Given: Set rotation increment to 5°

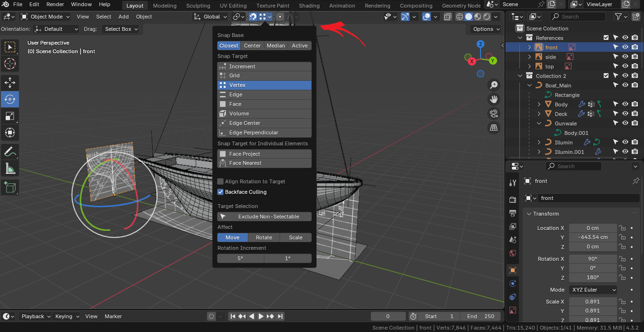Looking at the screenshot, I should click(240, 258).
